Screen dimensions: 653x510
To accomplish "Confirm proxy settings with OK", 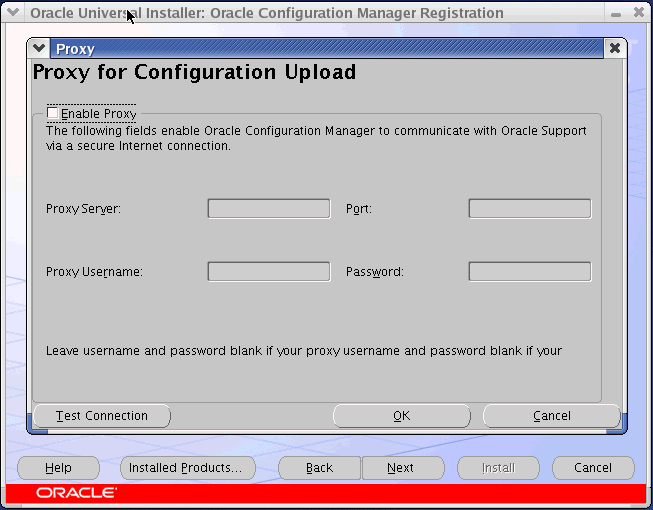I will pyautogui.click(x=402, y=416).
